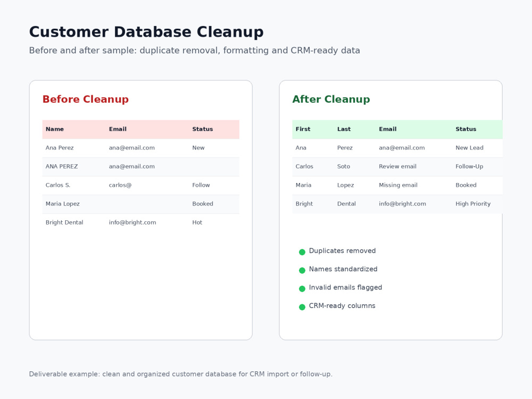
Task: Click Booked status in Before table
Action: 203,204
